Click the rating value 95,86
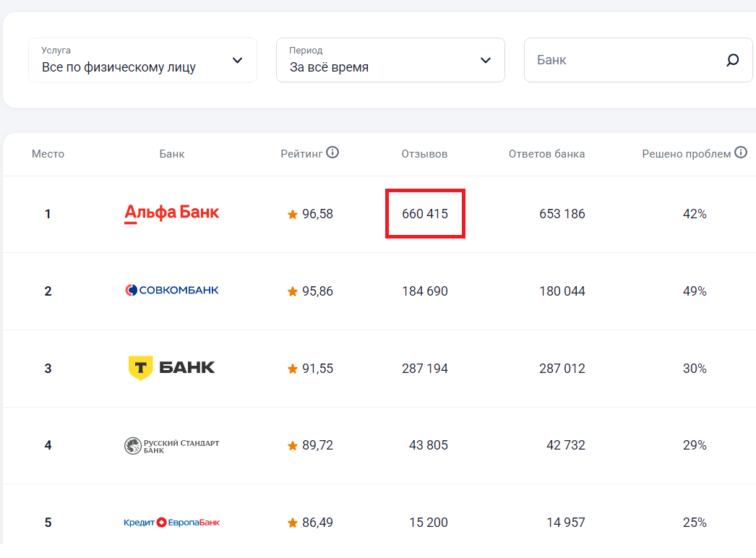 pyautogui.click(x=318, y=291)
